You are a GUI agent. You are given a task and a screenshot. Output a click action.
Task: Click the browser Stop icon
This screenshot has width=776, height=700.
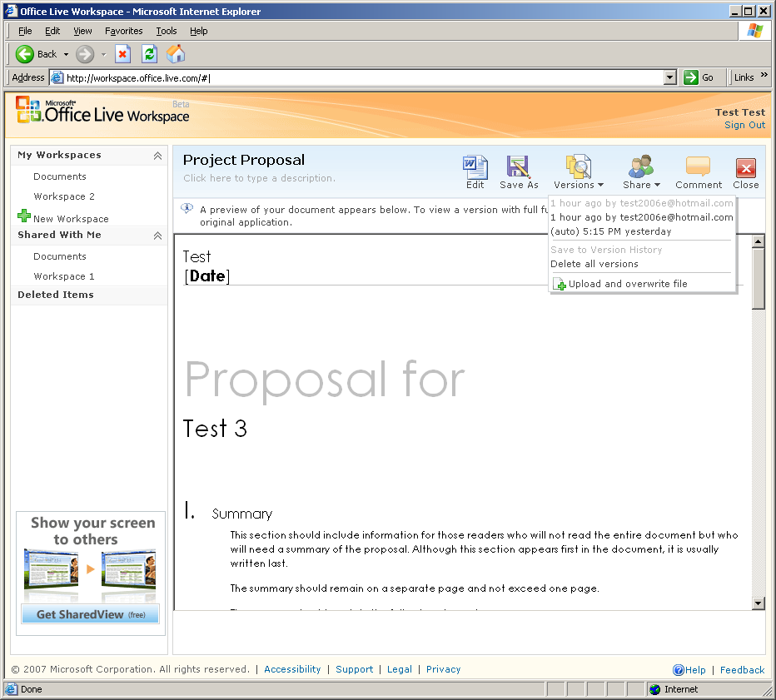(122, 54)
